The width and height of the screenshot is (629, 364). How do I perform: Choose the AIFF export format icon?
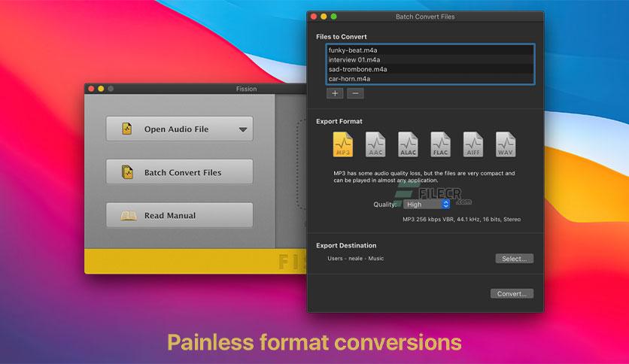(473, 144)
